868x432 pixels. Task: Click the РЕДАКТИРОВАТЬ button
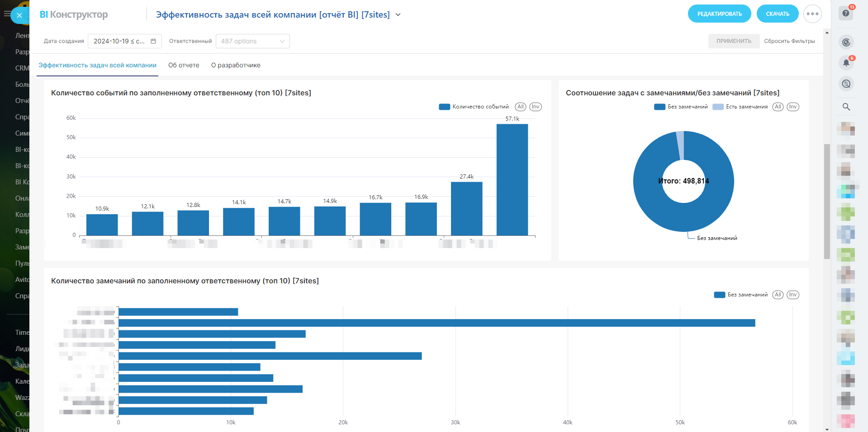tap(719, 14)
